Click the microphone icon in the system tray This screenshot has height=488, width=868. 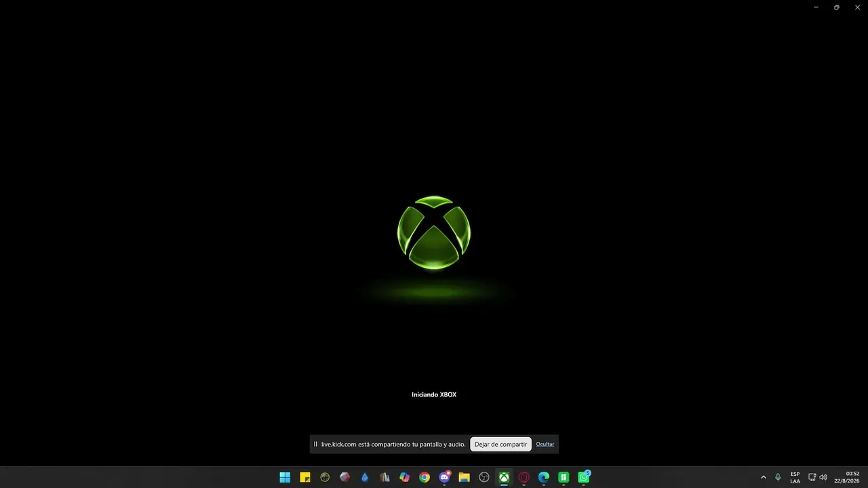(x=778, y=477)
